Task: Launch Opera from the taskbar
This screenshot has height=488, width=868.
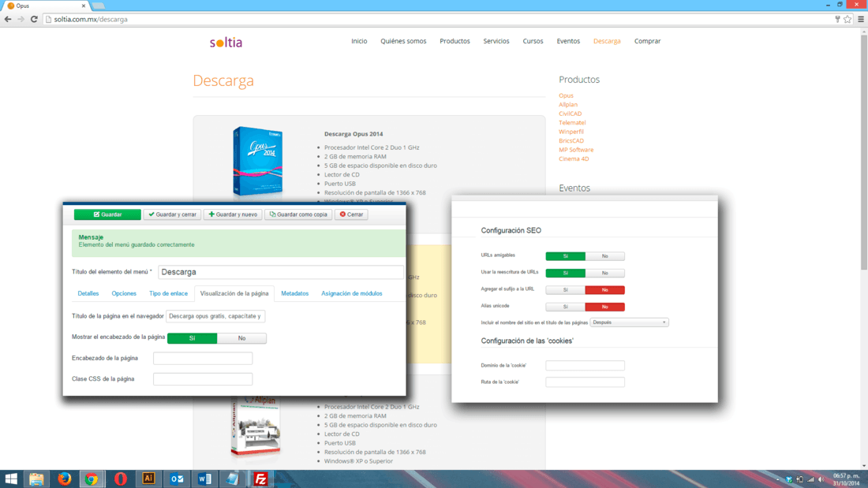Action: click(120, 479)
